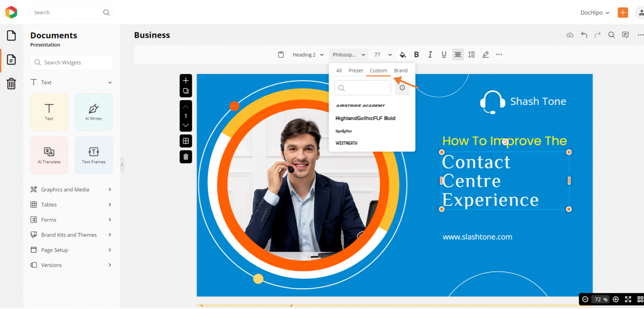Open the Heading 2 style dropdown
The height and width of the screenshot is (309, 644).
pyautogui.click(x=308, y=54)
